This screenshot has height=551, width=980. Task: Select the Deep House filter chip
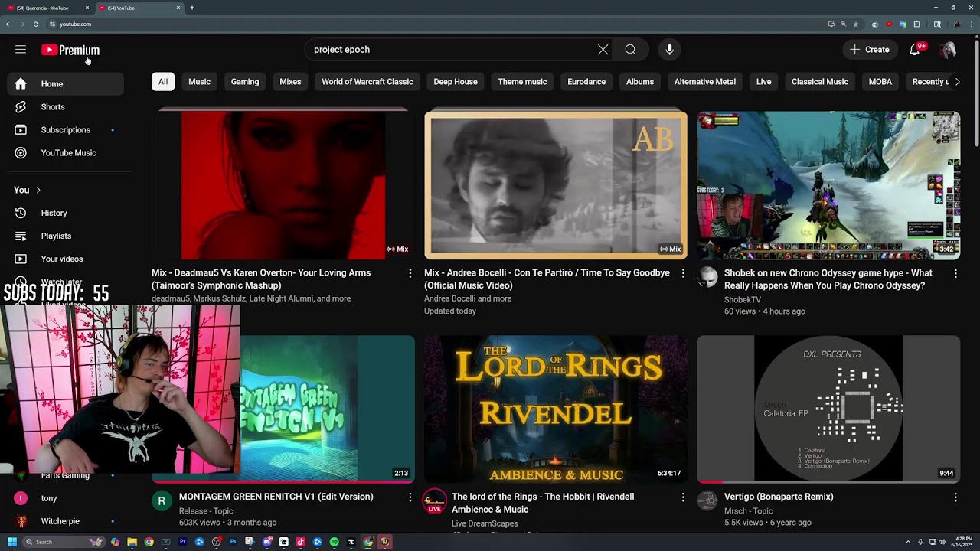point(455,82)
